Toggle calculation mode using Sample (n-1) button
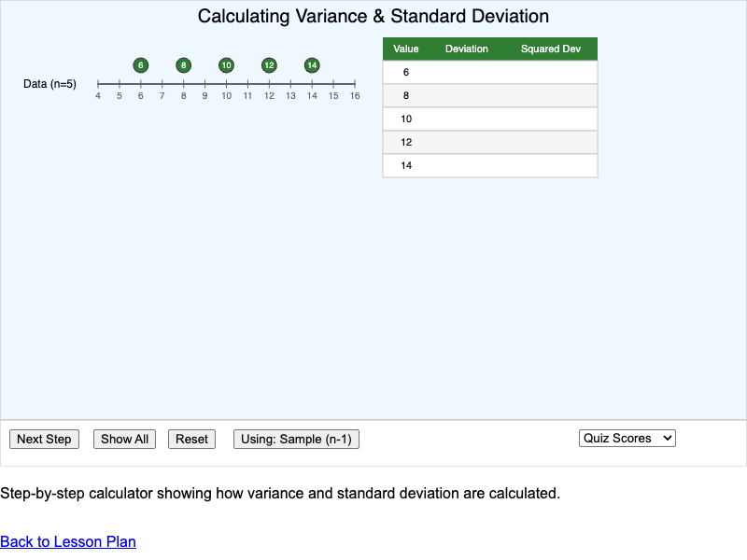This screenshot has width=747, height=560. point(296,439)
